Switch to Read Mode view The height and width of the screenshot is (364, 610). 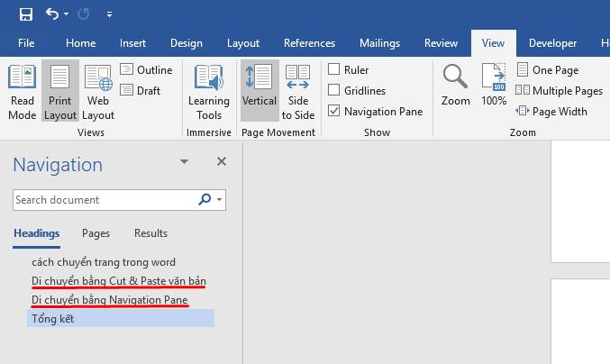[x=23, y=92]
